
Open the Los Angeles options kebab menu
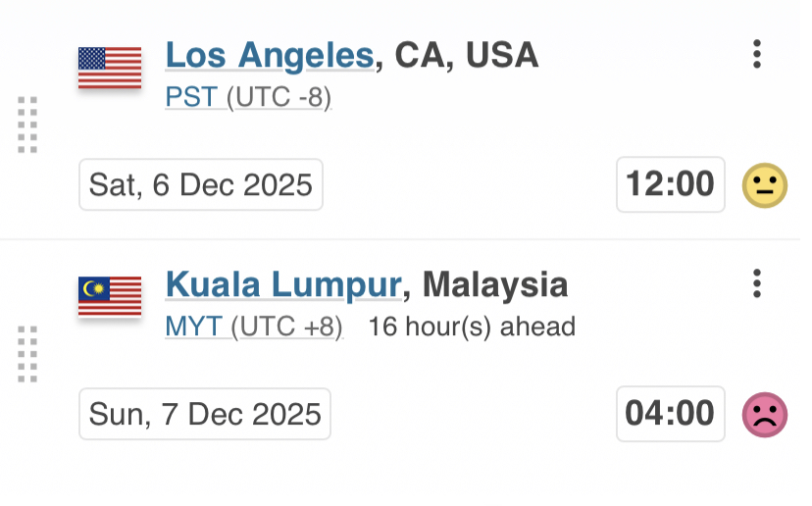[756, 54]
